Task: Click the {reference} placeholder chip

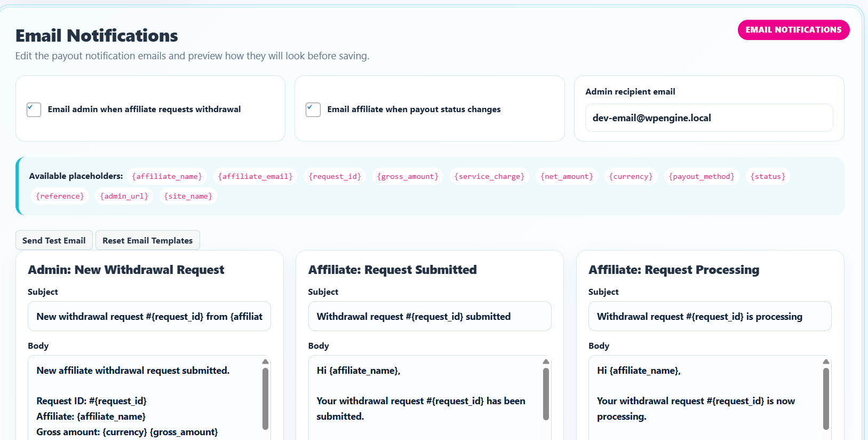Action: pyautogui.click(x=60, y=196)
